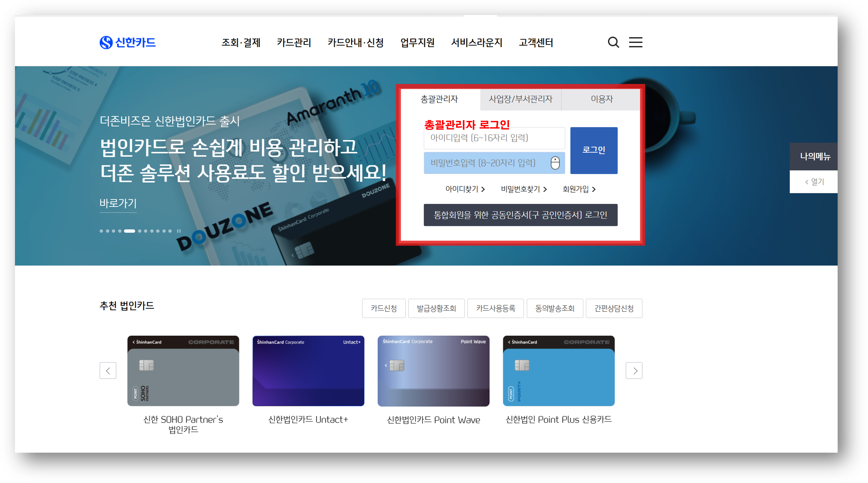Image resolution: width=868 pixels, height=483 pixels.
Task: Go to 회원가입 sign-up link
Action: click(x=579, y=189)
